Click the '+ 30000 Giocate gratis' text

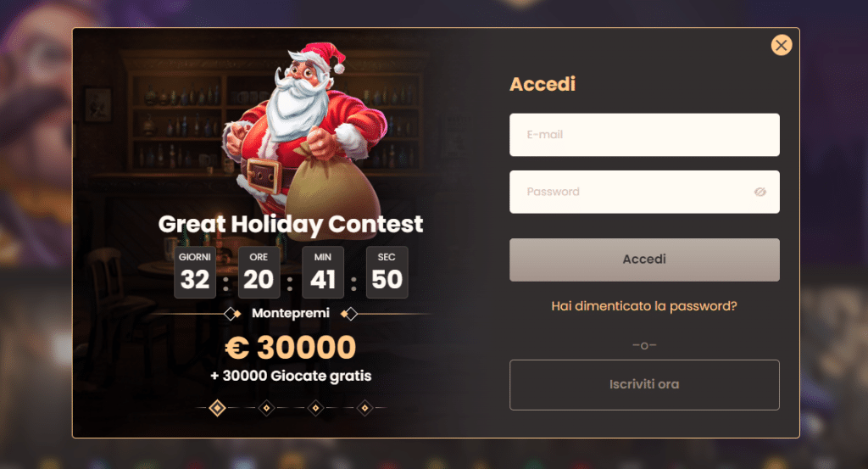pos(291,375)
